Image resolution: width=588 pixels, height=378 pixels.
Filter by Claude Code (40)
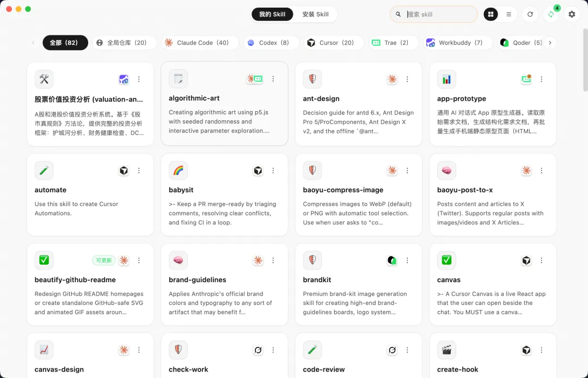coord(200,42)
